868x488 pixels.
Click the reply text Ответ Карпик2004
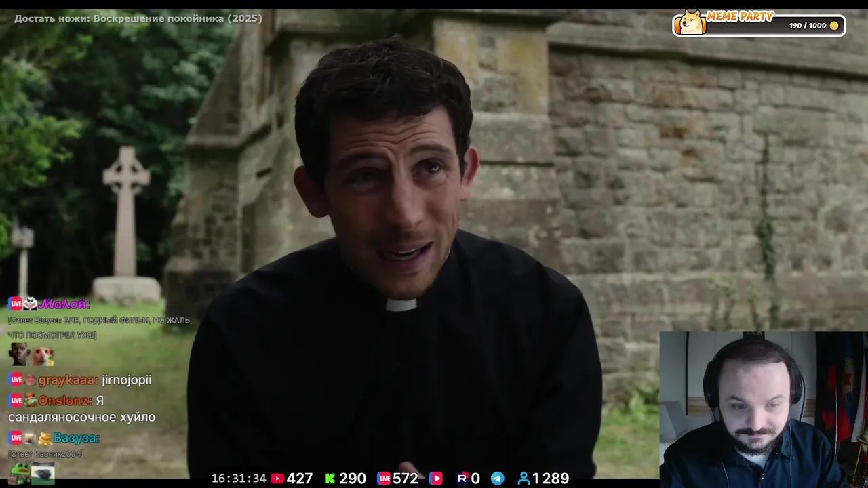[x=46, y=453]
